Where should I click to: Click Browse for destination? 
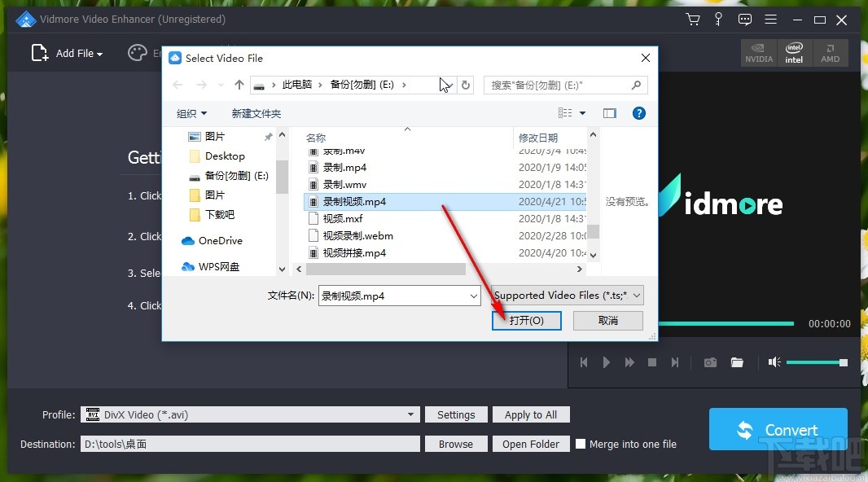tap(456, 444)
